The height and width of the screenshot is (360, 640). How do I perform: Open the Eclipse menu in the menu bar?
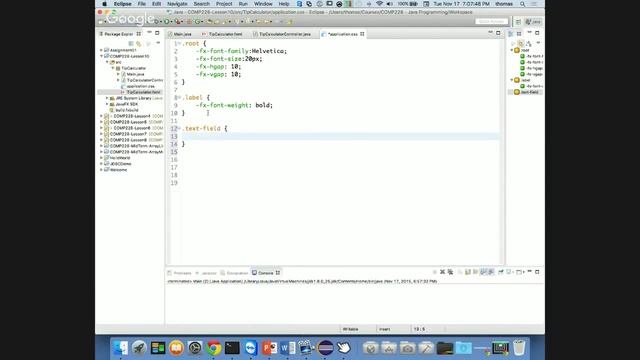(x=122, y=4)
